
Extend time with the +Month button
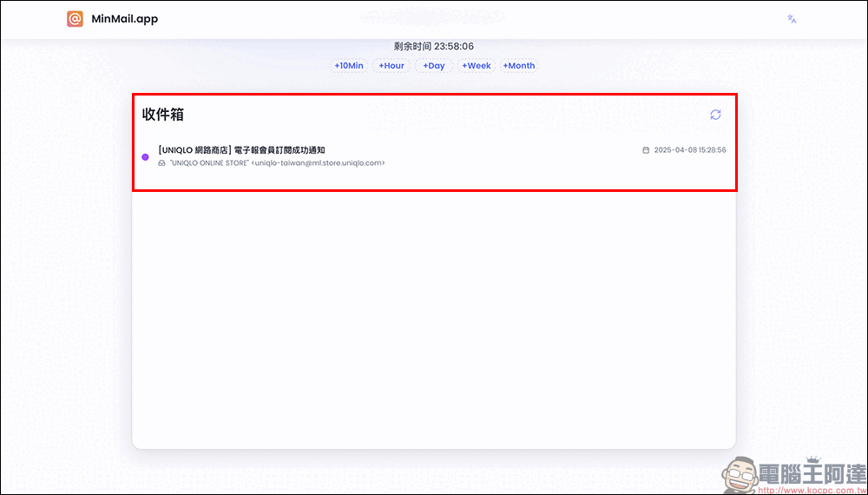tap(519, 66)
